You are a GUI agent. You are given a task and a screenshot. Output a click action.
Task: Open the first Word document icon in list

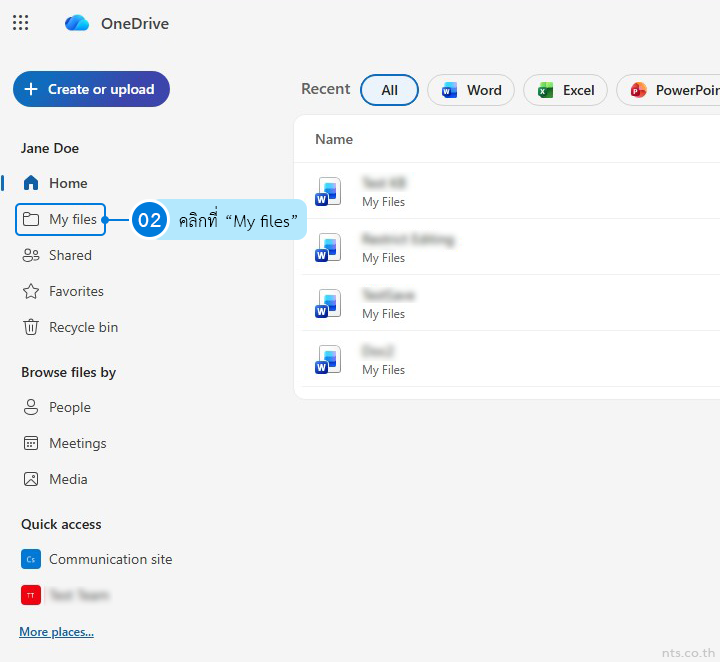point(328,191)
